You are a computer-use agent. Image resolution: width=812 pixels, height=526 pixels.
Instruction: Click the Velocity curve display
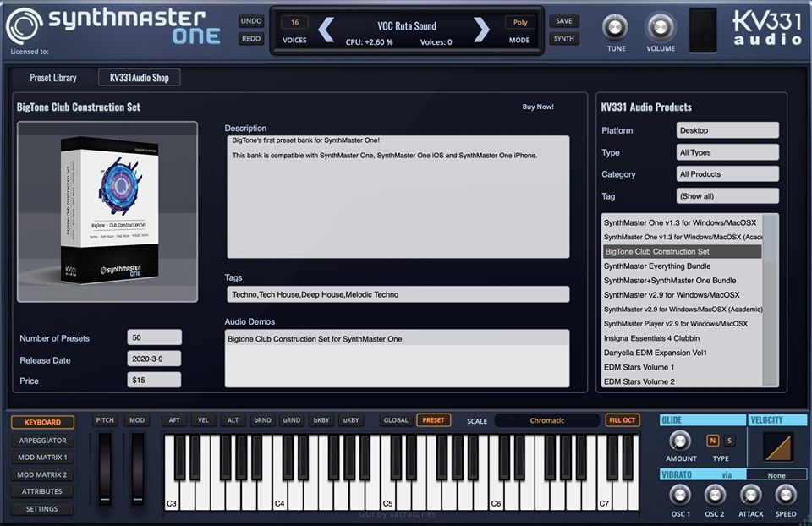[x=777, y=446]
